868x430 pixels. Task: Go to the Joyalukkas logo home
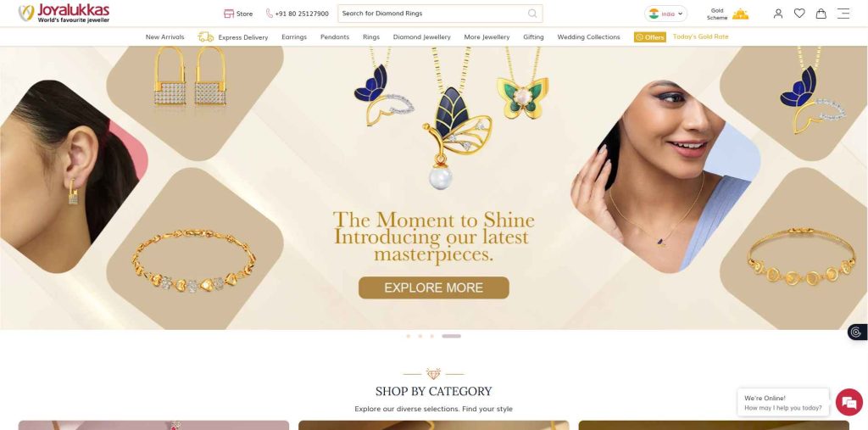point(64,14)
